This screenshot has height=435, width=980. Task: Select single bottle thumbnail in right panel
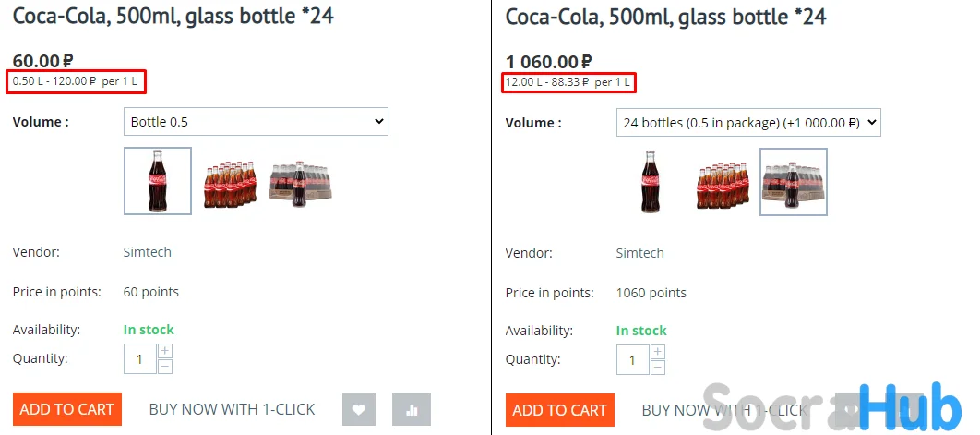pyautogui.click(x=651, y=182)
